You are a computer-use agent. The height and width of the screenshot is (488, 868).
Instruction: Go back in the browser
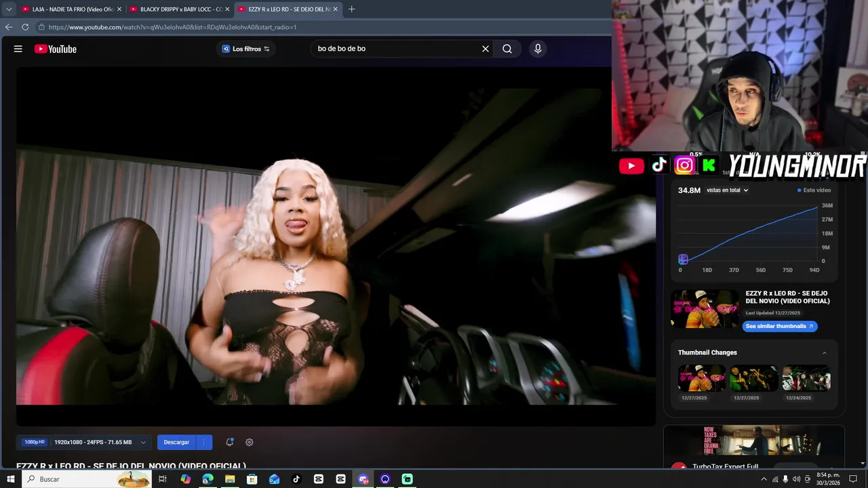point(9,27)
